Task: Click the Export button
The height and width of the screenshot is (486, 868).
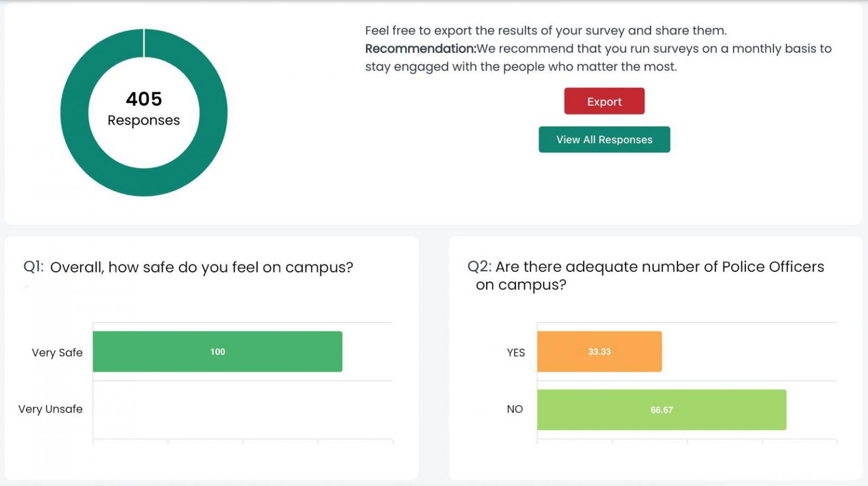Action: pos(604,101)
